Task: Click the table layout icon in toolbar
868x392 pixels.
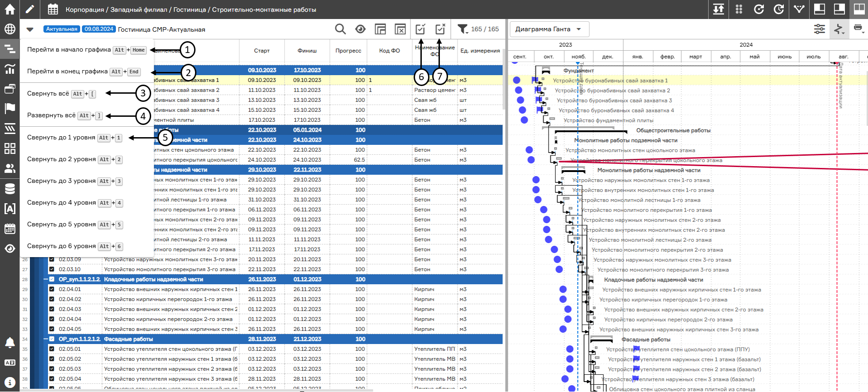Action: click(380, 29)
